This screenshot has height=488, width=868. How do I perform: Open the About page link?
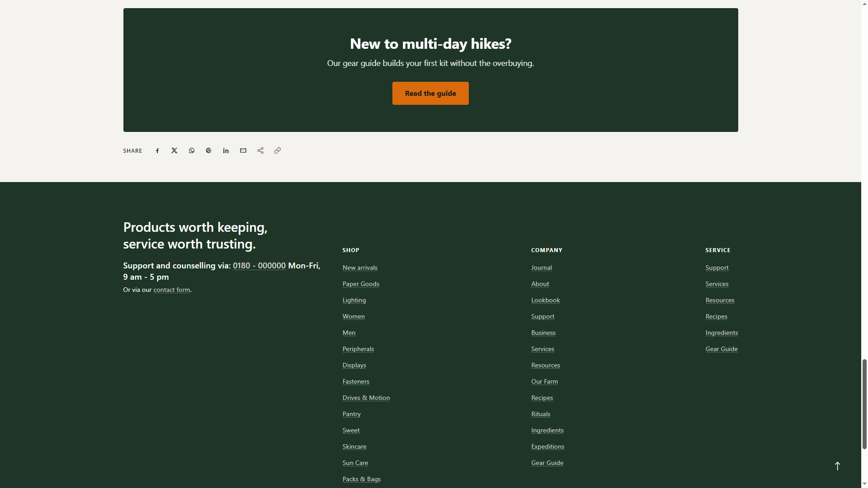(x=540, y=284)
